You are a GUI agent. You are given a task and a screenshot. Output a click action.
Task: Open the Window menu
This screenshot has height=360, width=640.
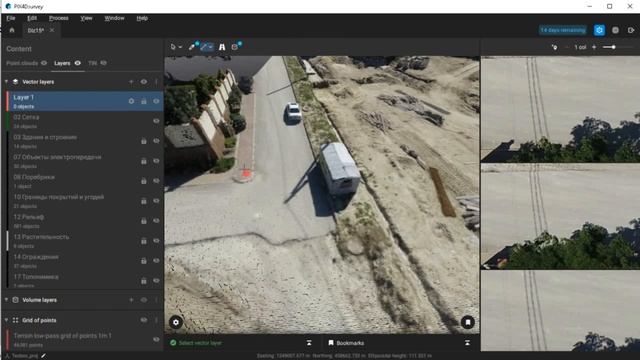pos(114,18)
